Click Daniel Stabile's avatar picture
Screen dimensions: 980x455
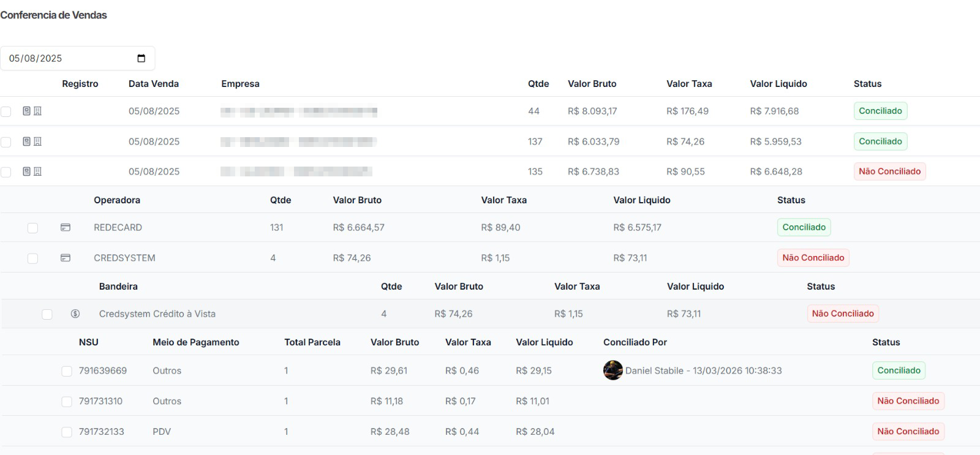click(612, 370)
